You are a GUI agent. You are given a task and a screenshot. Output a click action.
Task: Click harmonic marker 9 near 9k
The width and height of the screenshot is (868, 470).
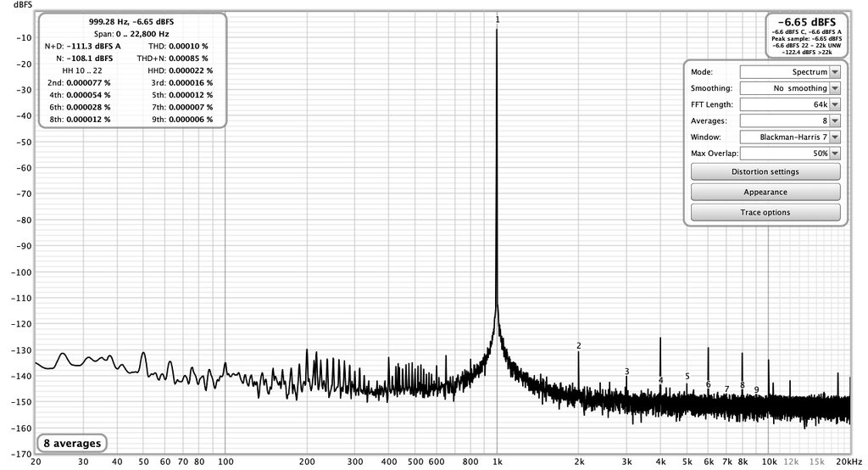(756, 389)
